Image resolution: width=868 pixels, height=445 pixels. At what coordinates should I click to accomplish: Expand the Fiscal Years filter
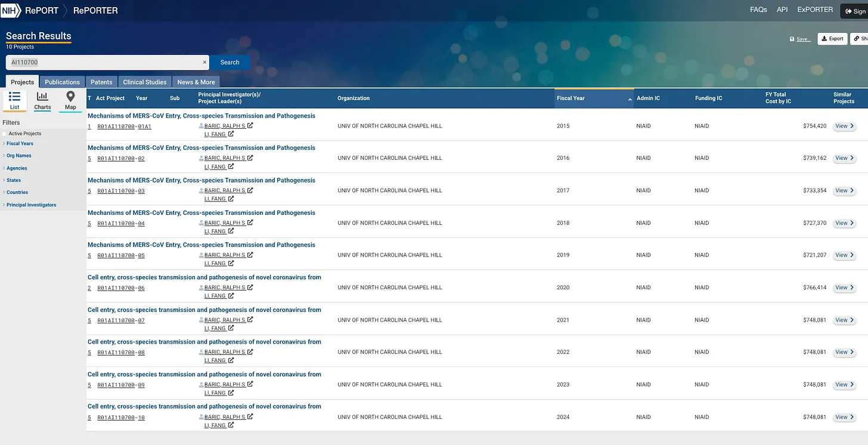[x=20, y=143]
